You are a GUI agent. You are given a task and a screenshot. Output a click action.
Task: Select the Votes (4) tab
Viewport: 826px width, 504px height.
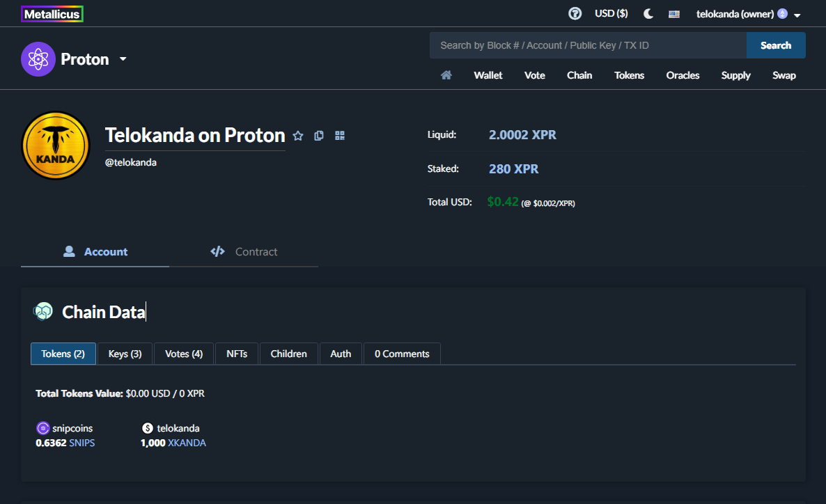pos(184,354)
